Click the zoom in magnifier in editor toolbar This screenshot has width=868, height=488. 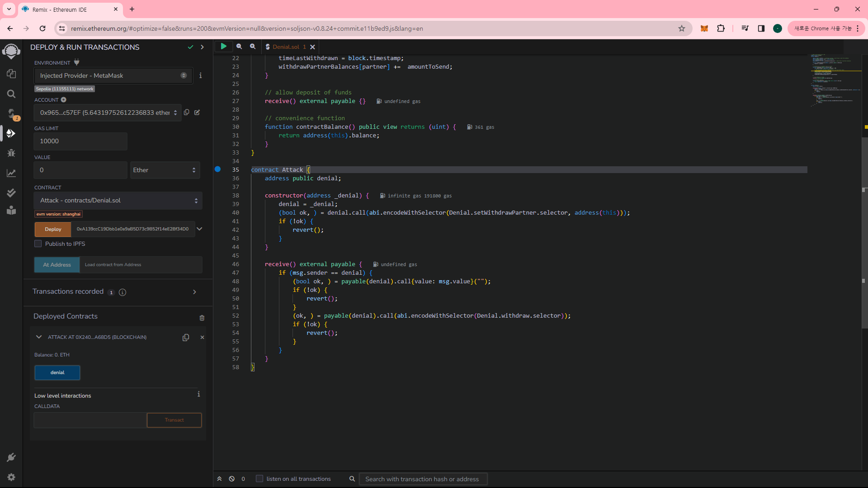coord(253,46)
